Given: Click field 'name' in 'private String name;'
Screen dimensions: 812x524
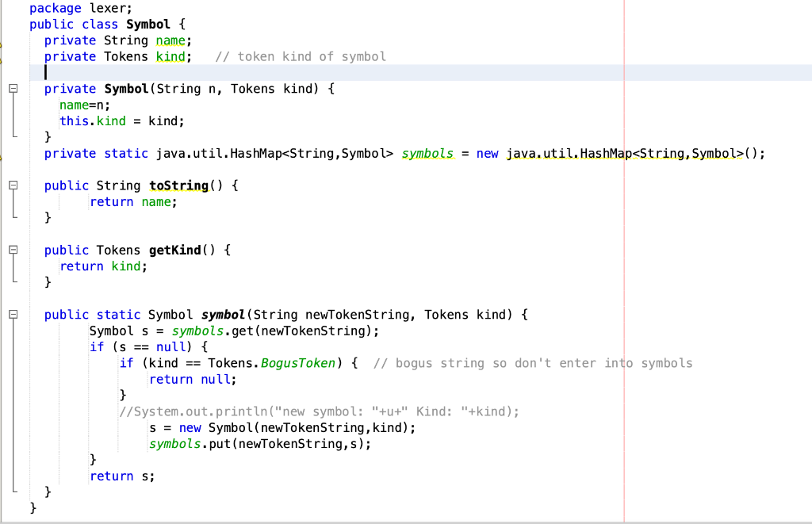Looking at the screenshot, I should pyautogui.click(x=170, y=40).
